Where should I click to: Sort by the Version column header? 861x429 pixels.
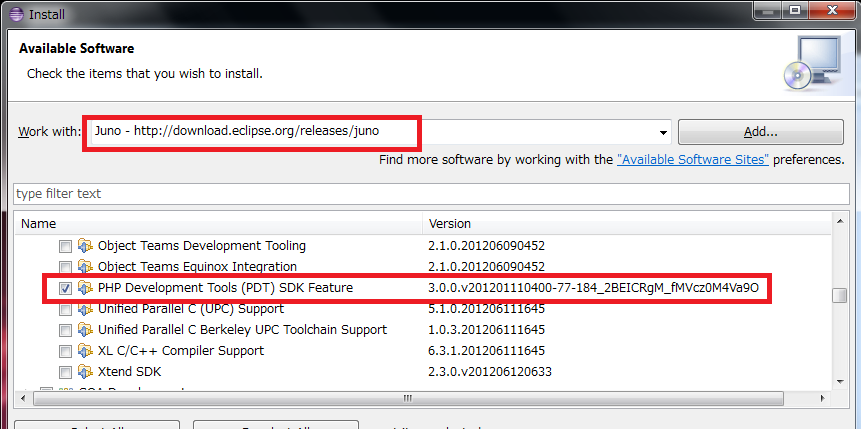pyautogui.click(x=628, y=224)
